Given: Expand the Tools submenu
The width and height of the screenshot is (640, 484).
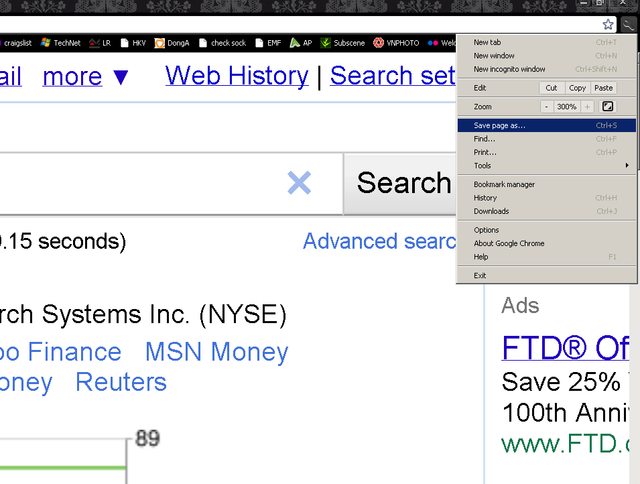Looking at the screenshot, I should point(550,165).
